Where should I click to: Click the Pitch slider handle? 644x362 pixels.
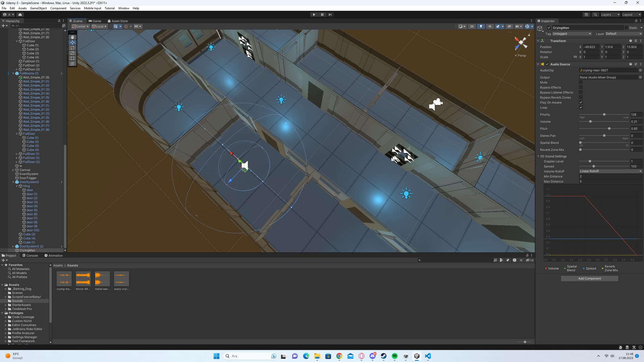tap(609, 129)
